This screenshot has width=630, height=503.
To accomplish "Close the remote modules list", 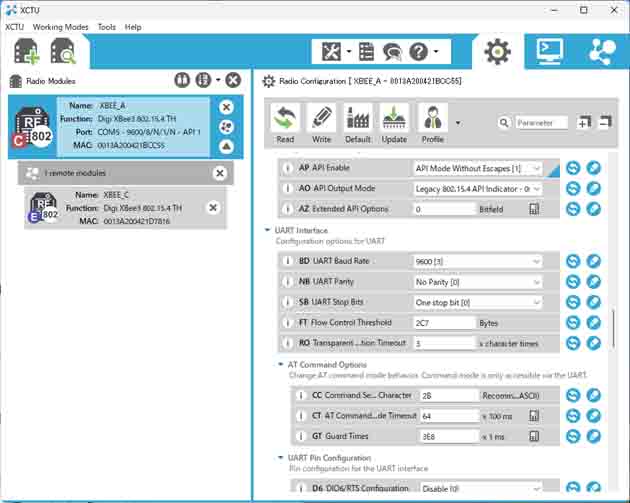I will click(x=220, y=173).
